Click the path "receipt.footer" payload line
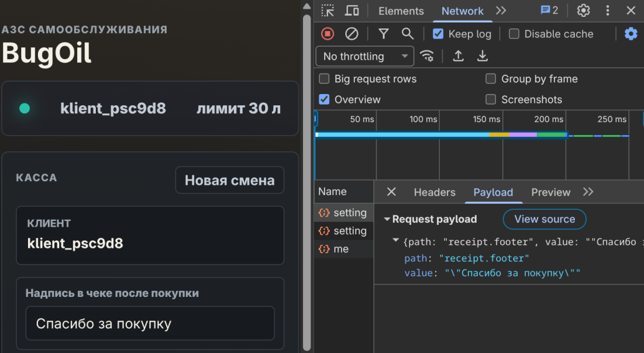This screenshot has width=644, height=353. (x=467, y=258)
